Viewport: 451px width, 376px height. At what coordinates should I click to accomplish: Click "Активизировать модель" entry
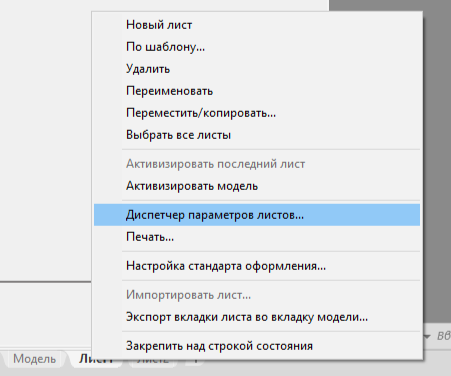pyautogui.click(x=257, y=186)
